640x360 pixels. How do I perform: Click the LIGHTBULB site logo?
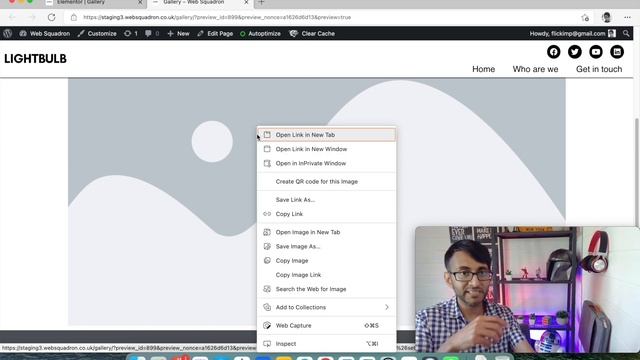[x=35, y=59]
